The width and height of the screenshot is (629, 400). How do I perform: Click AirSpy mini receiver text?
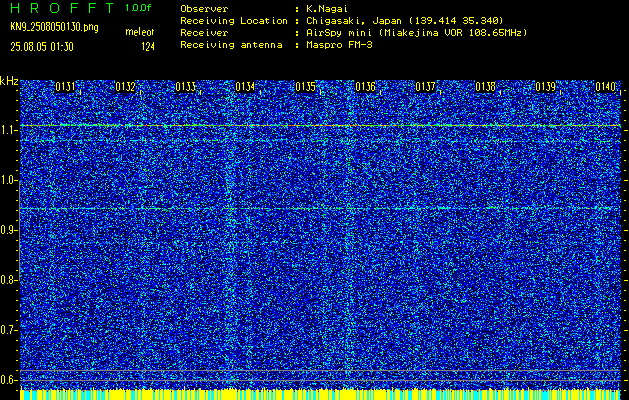coord(416,32)
